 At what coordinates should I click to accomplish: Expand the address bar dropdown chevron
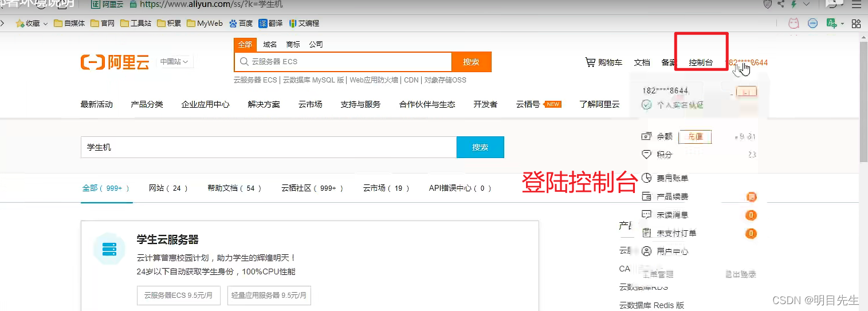click(807, 4)
